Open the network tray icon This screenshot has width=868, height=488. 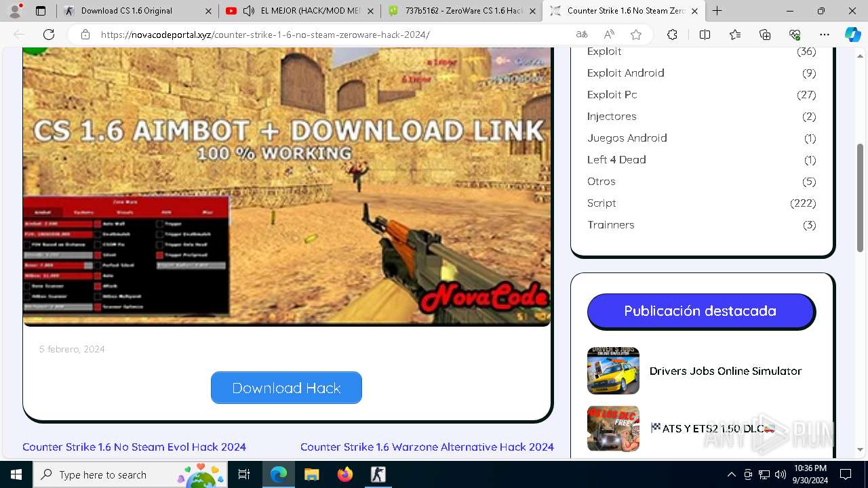(764, 474)
